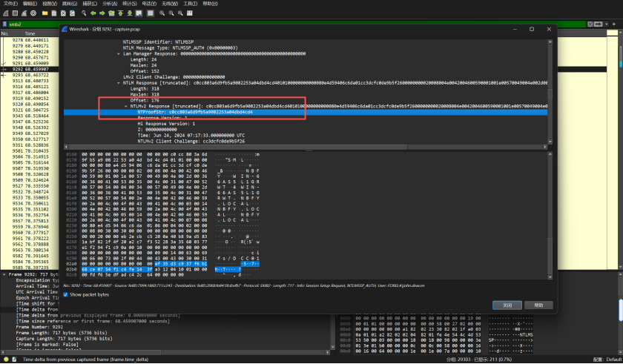Collapse the Lan Manager Response tree node
The image size is (623, 364).
coord(119,54)
